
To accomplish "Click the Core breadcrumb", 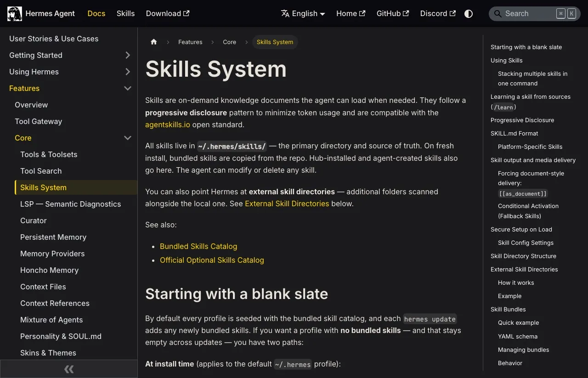I will tap(230, 42).
